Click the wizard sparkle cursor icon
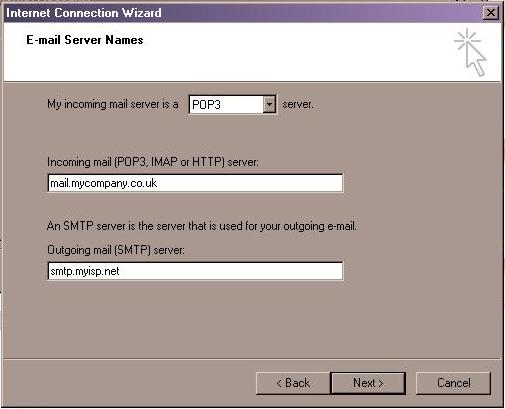 point(470,52)
